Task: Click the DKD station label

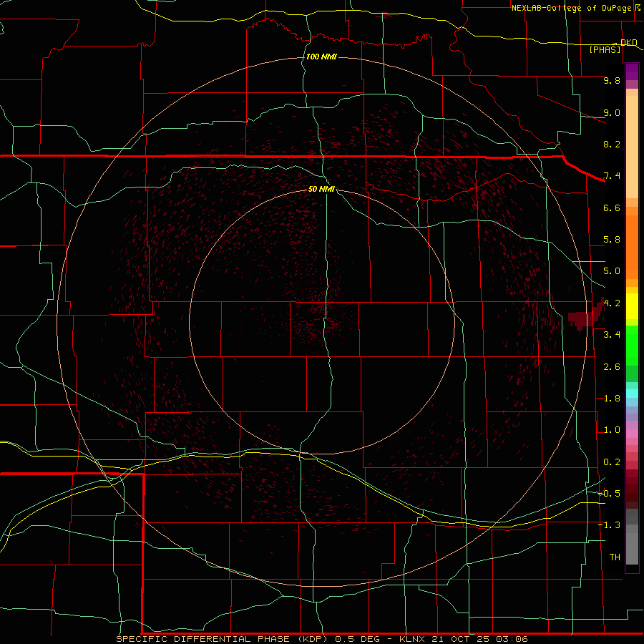Action: click(629, 42)
